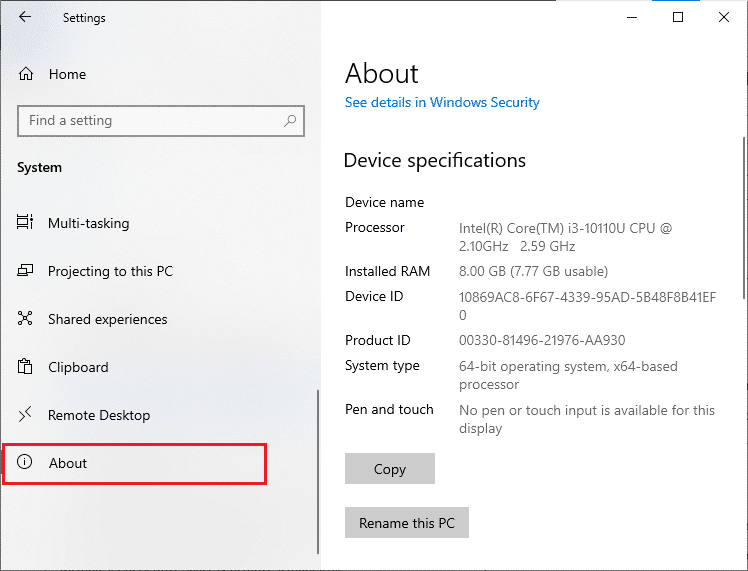Select Shared experiences in the sidebar
This screenshot has width=748, height=571.
(107, 319)
